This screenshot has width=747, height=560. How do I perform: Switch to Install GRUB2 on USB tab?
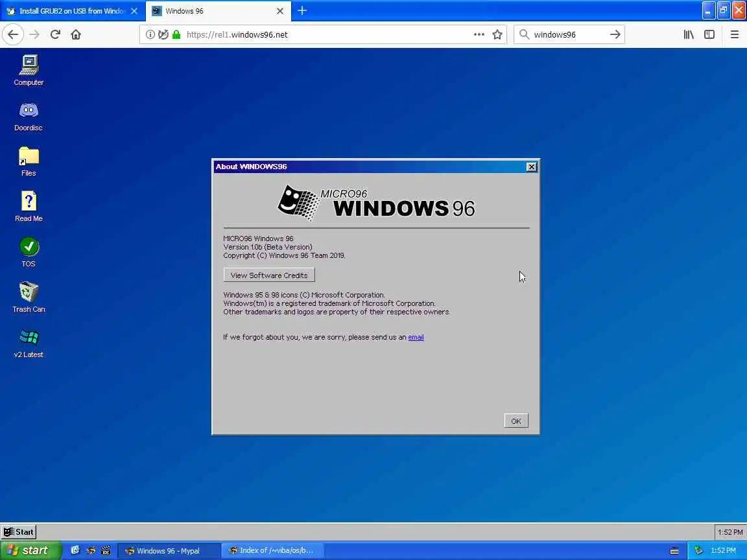[x=71, y=10]
